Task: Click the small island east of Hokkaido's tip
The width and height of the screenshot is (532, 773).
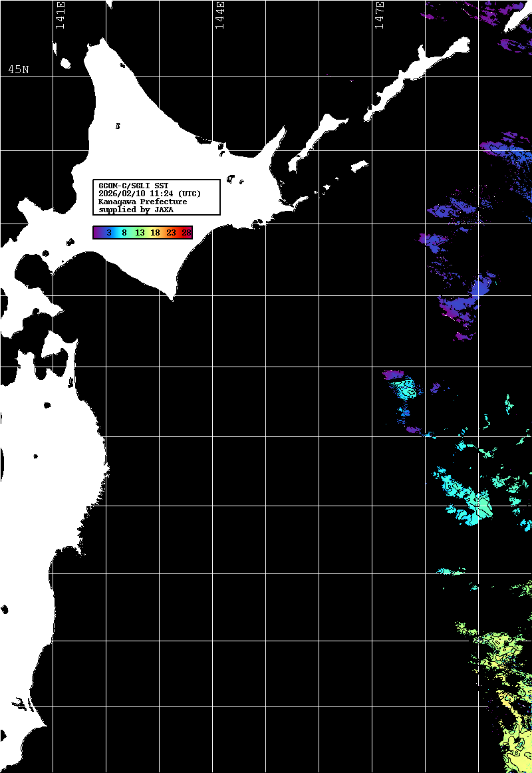Action: (359, 165)
